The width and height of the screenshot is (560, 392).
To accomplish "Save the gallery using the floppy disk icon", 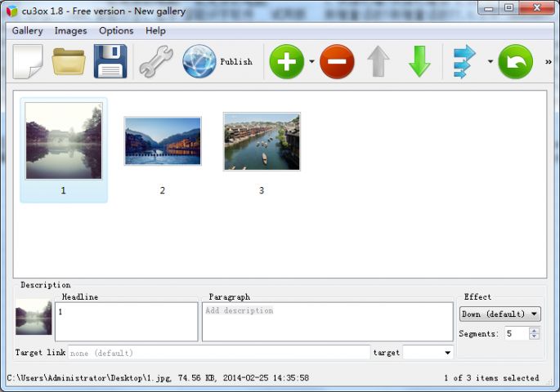I will tap(110, 62).
